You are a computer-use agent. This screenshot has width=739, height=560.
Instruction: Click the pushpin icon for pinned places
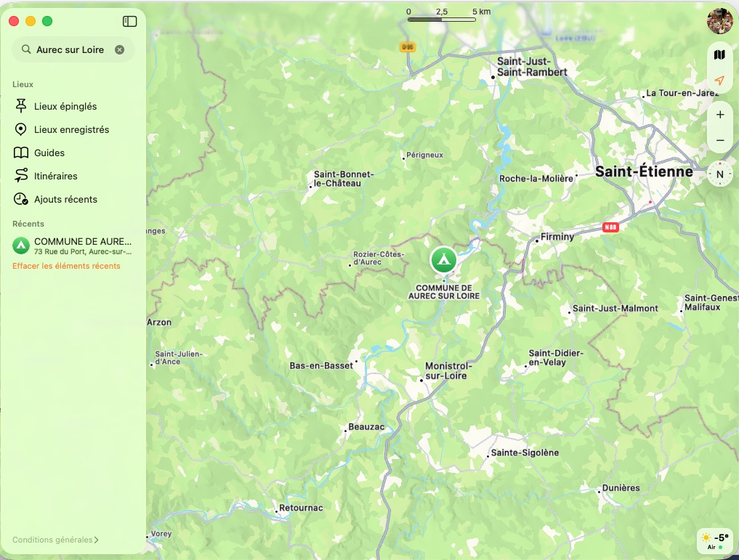tap(21, 106)
